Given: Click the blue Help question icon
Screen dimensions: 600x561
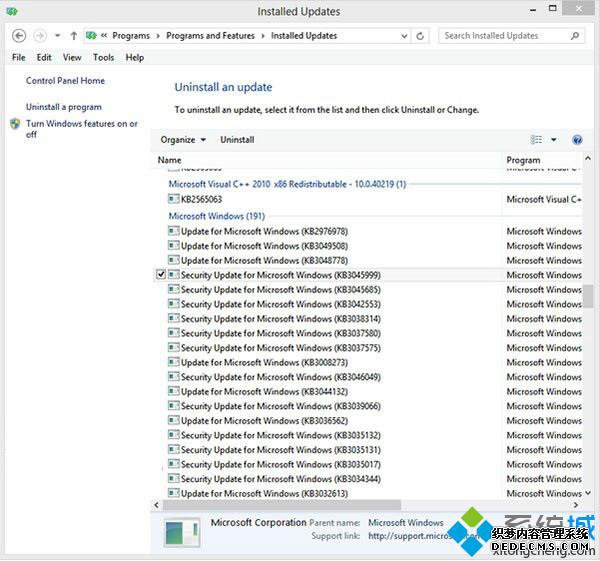Looking at the screenshot, I should [577, 140].
